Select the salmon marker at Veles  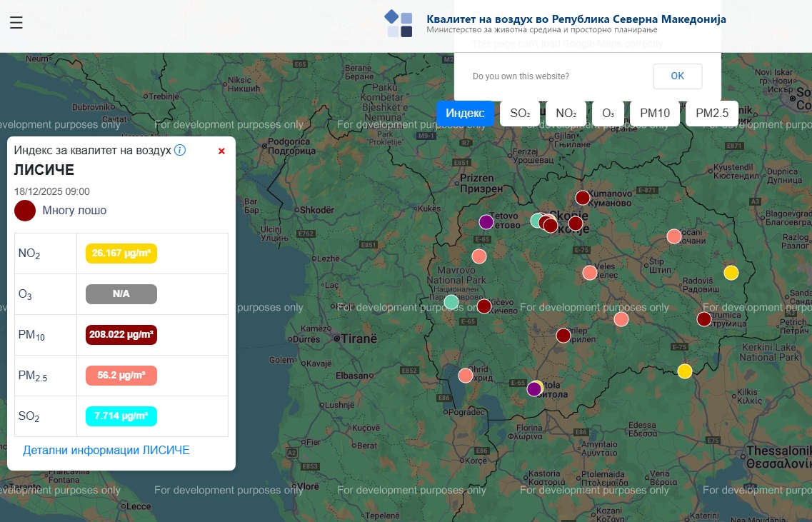[589, 273]
